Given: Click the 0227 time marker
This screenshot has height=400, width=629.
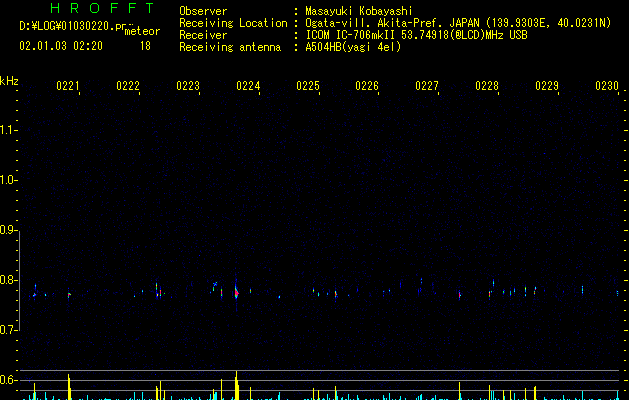Looking at the screenshot, I should [x=427, y=86].
